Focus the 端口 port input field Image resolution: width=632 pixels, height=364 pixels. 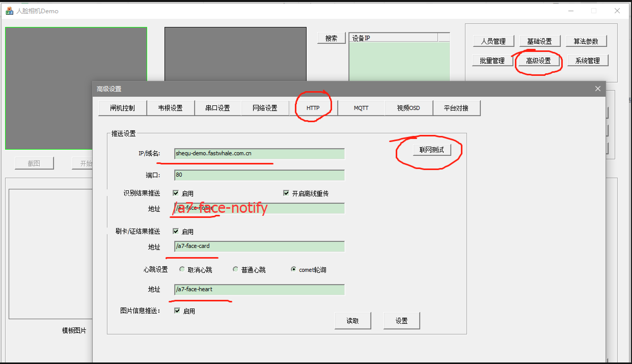coord(259,175)
